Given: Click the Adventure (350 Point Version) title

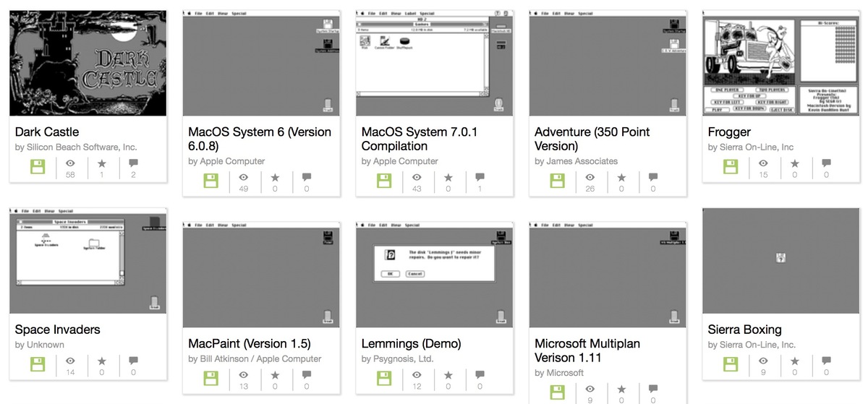Looking at the screenshot, I should [592, 139].
